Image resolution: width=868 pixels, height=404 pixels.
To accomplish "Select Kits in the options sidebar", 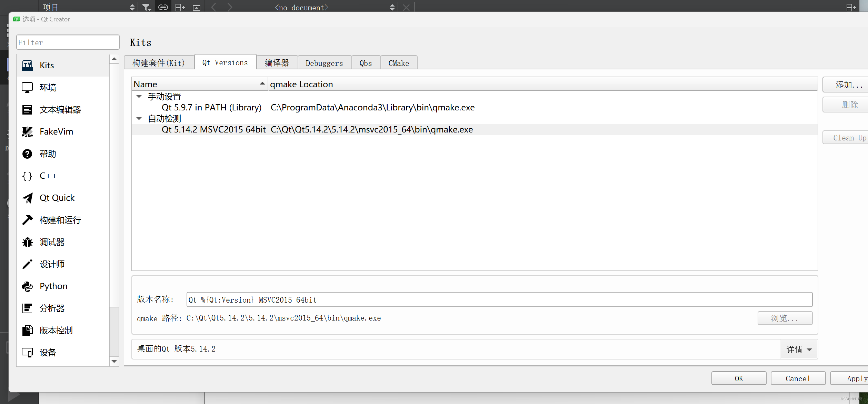I will pos(47,65).
